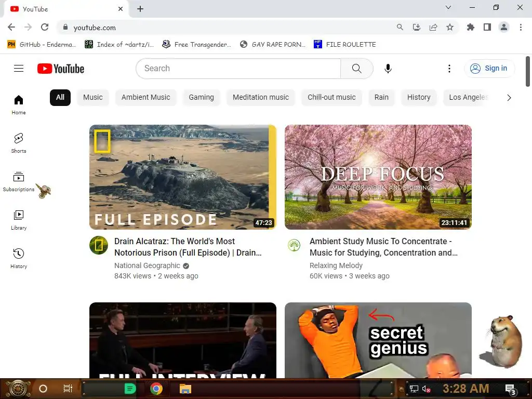Open the Drain Alcatraz video thumbnail
Viewport: 532px width, 399px height.
183,177
